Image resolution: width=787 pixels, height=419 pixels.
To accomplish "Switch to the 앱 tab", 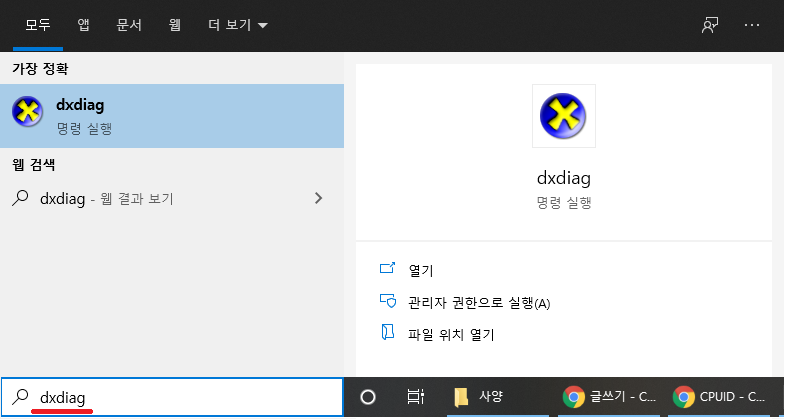I will click(83, 25).
